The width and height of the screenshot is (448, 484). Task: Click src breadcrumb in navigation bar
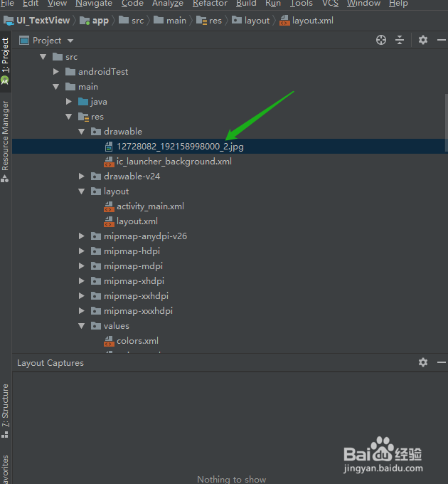pyautogui.click(x=132, y=21)
